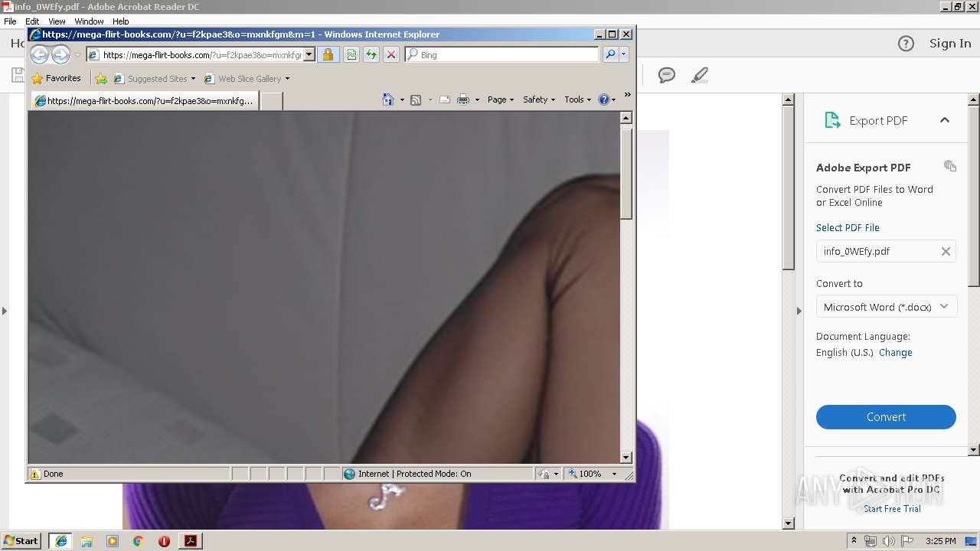
Task: Click the IE vertical scrollbar down arrow
Action: [x=626, y=458]
